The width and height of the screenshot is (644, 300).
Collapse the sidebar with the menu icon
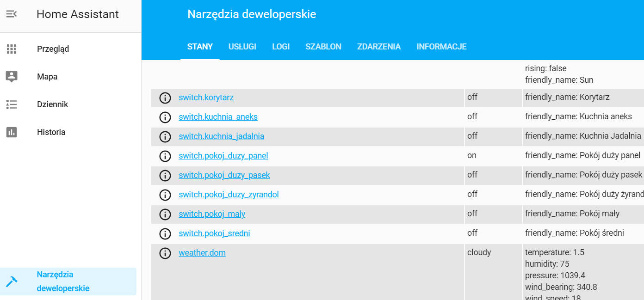point(12,14)
